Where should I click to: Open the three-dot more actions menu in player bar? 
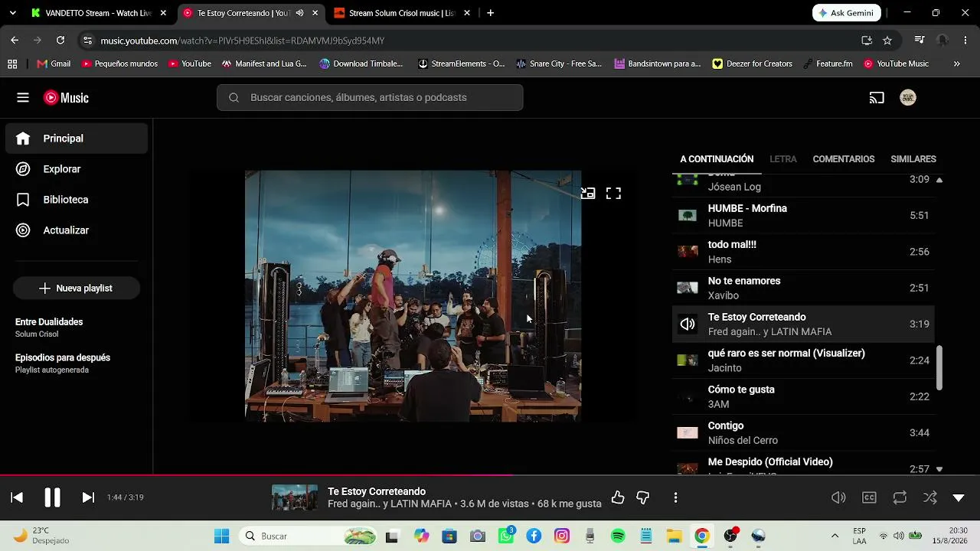(675, 497)
